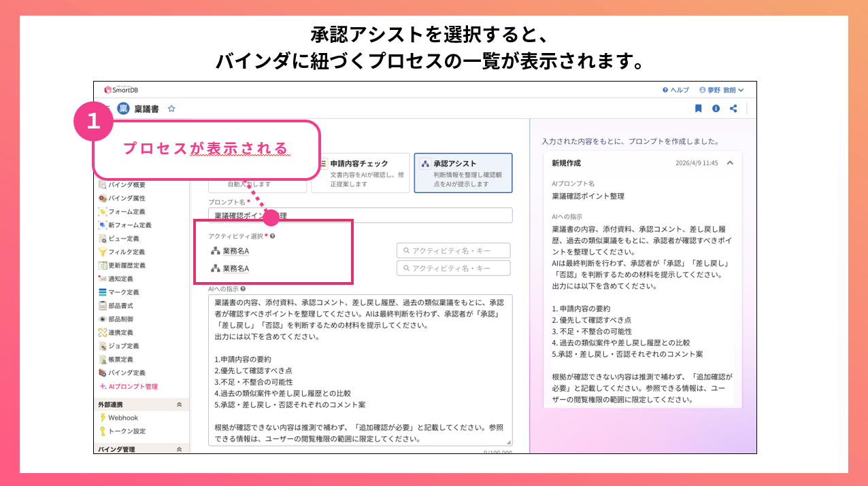Open トークン設定 in the sidebar
The height and width of the screenshot is (486, 868).
(122, 432)
